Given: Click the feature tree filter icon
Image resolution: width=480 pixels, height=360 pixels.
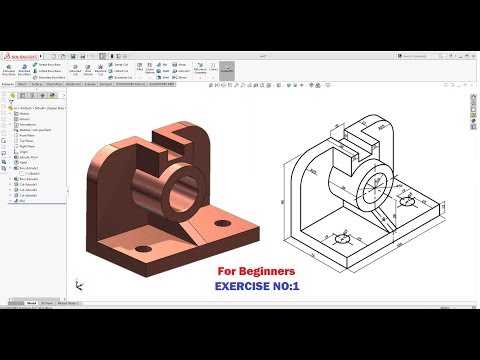Looking at the screenshot, I should [11, 102].
